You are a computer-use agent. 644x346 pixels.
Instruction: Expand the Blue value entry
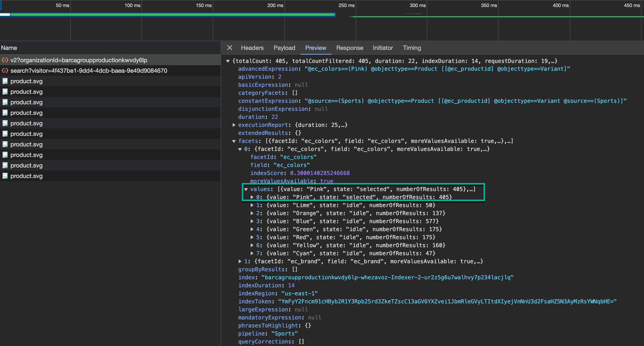252,221
